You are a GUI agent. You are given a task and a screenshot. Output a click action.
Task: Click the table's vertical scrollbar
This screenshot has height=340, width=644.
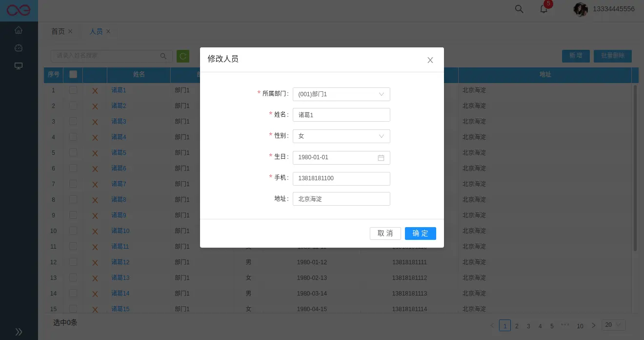635,168
